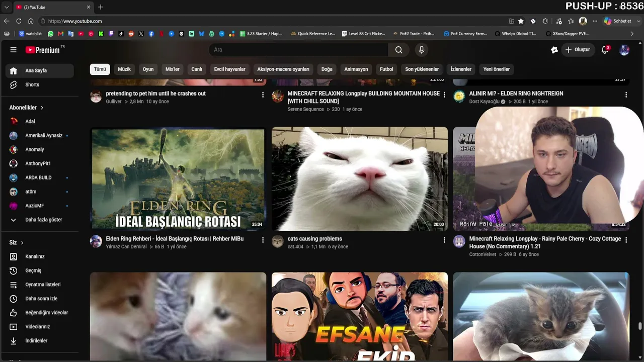Open Daha sonra izle in sidebar
The image size is (644, 362).
pos(40,299)
